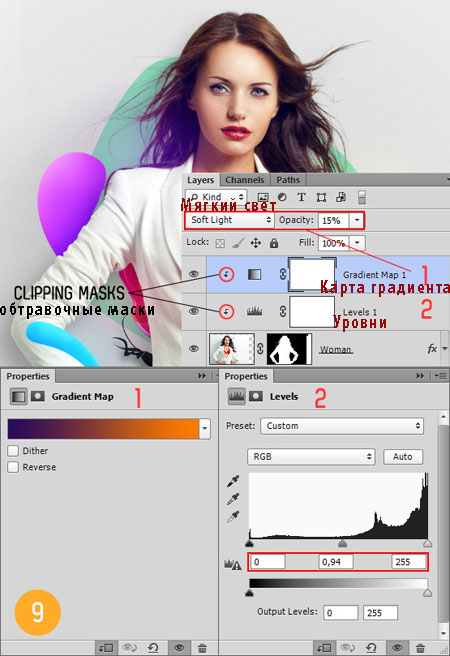
Task: Lock transparent pixels icon
Action: pyautogui.click(x=220, y=243)
